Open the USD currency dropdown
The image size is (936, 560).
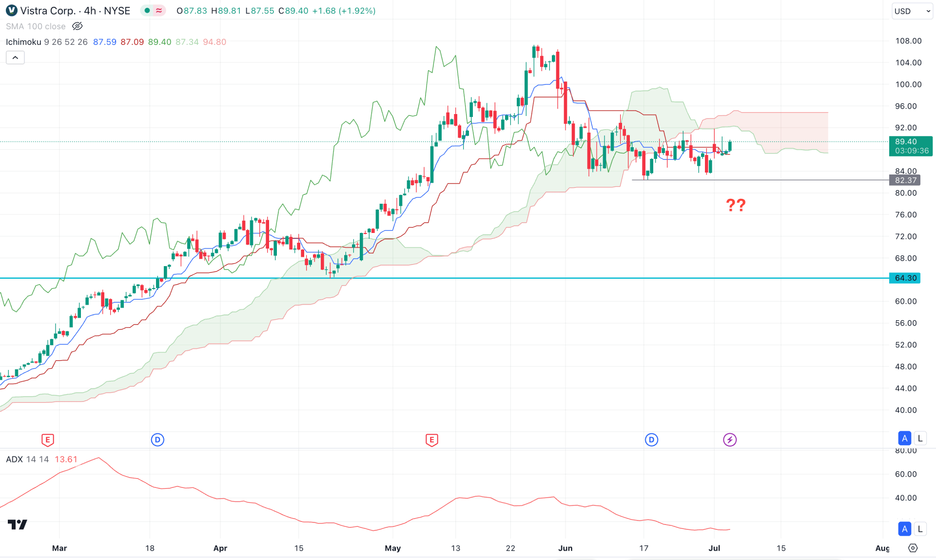[x=912, y=11]
